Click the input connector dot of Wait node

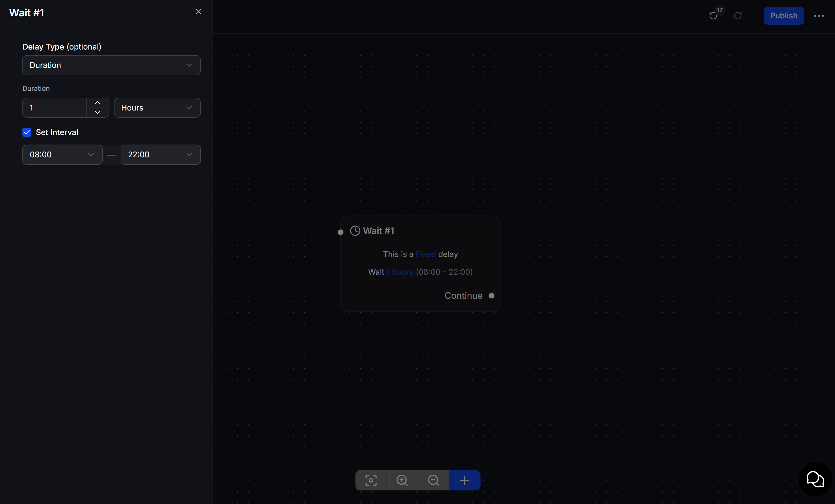point(341,232)
